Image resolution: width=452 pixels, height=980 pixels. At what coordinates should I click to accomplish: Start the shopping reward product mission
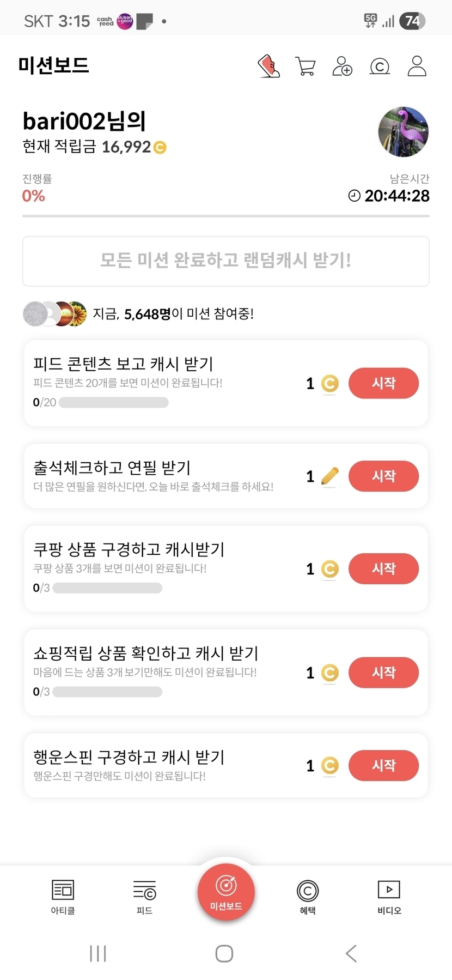(383, 673)
